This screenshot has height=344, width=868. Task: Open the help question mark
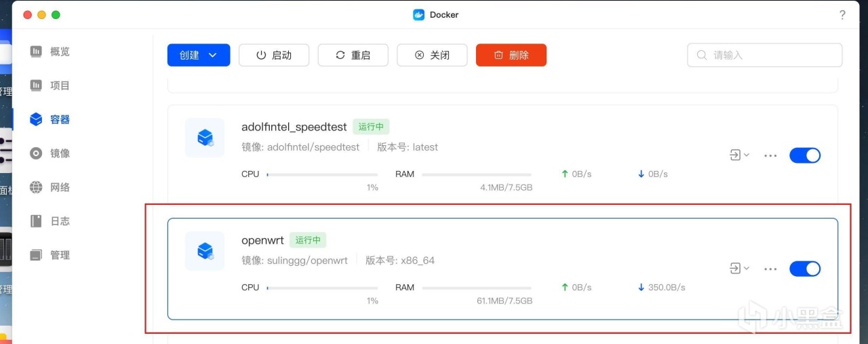842,15
